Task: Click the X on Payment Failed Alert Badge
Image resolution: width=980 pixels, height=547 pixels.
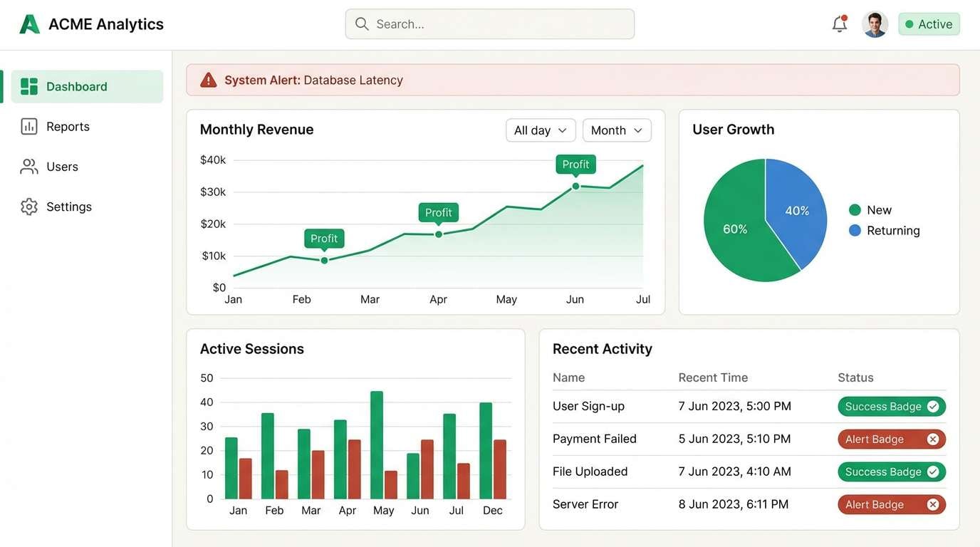Action: (933, 439)
